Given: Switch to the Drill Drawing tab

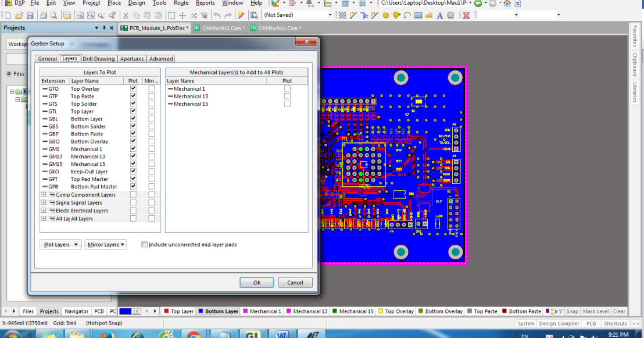Looking at the screenshot, I should click(x=99, y=59).
